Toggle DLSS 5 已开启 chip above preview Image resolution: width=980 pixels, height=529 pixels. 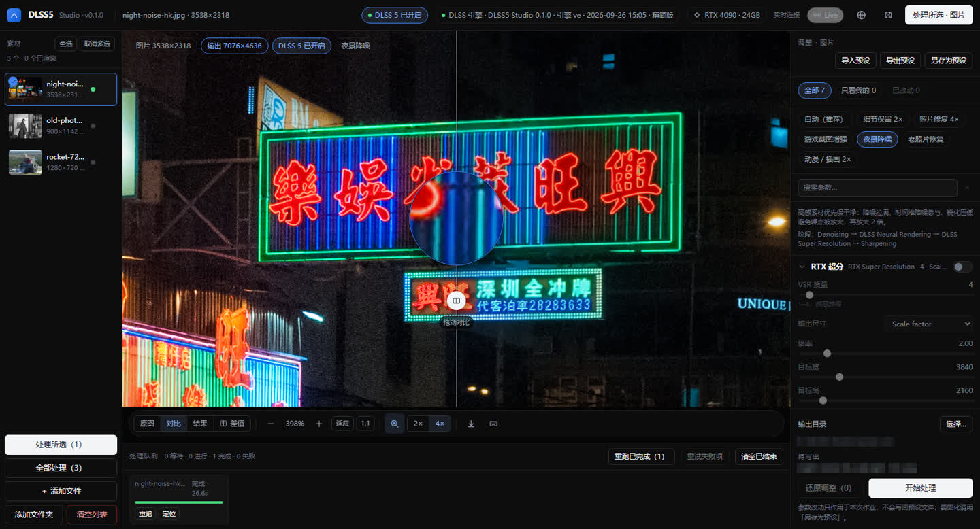click(x=301, y=46)
